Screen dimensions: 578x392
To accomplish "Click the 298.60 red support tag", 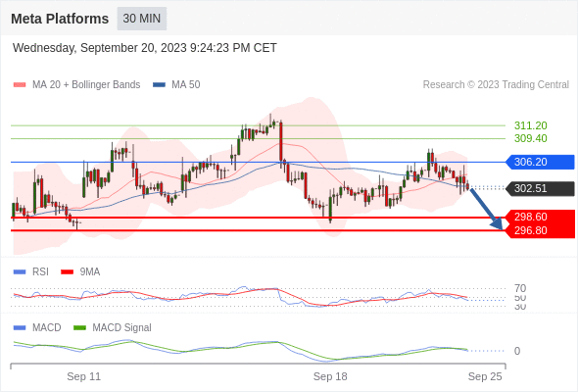I will [540, 217].
